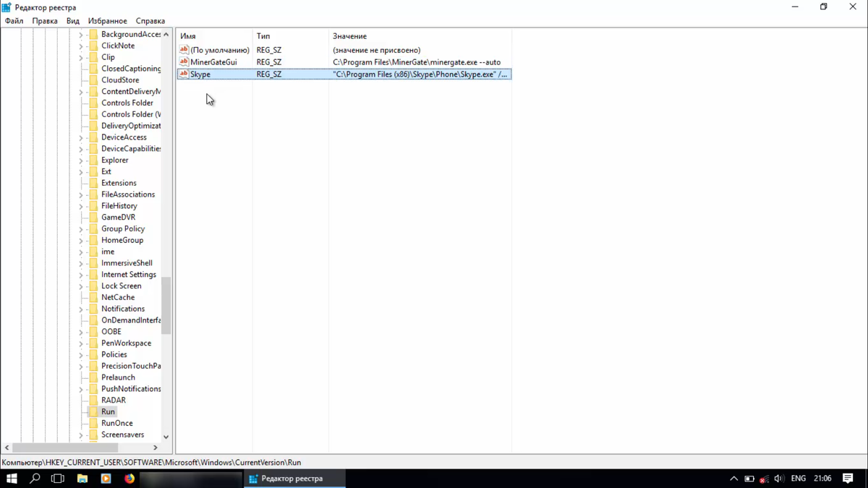
Task: Launch File Explorer from the taskbar
Action: 82,479
